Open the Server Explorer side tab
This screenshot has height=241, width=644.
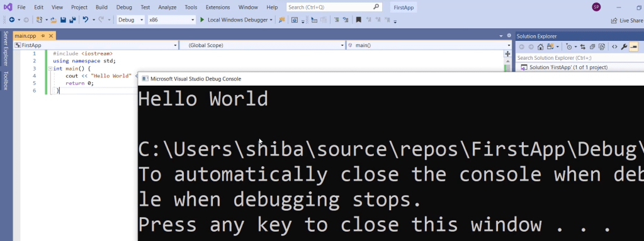point(6,48)
